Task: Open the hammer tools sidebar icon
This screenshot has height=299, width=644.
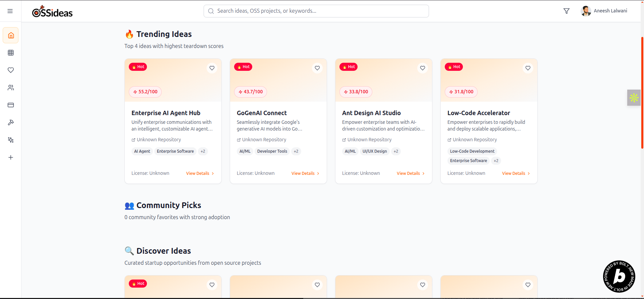Action: pos(11,122)
